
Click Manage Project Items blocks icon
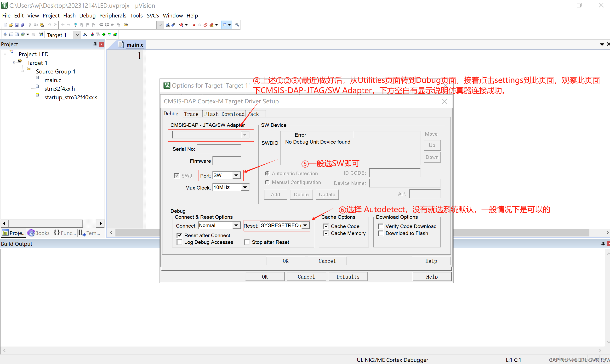pyautogui.click(x=92, y=35)
